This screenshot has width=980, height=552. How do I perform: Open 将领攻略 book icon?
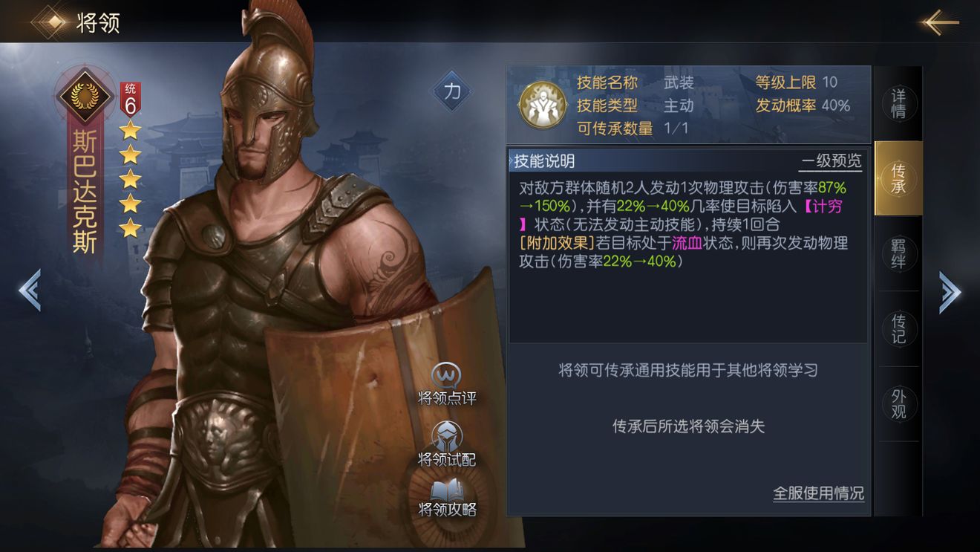tap(447, 490)
